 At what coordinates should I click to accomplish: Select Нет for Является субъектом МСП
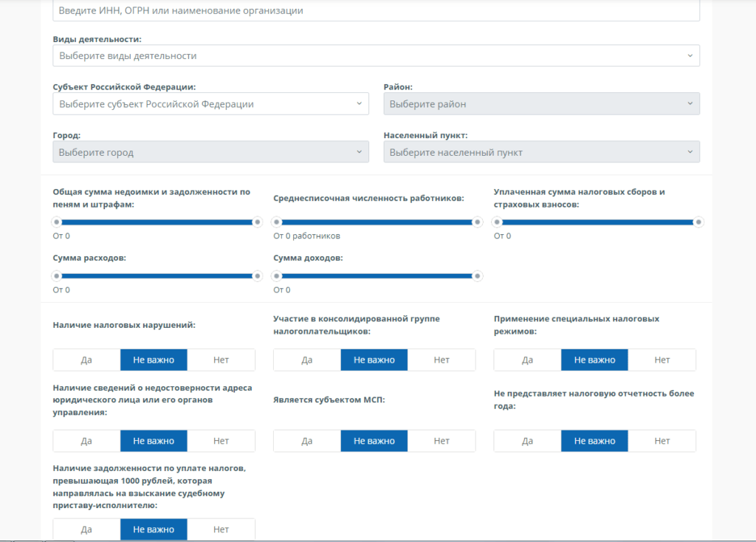[x=441, y=442]
